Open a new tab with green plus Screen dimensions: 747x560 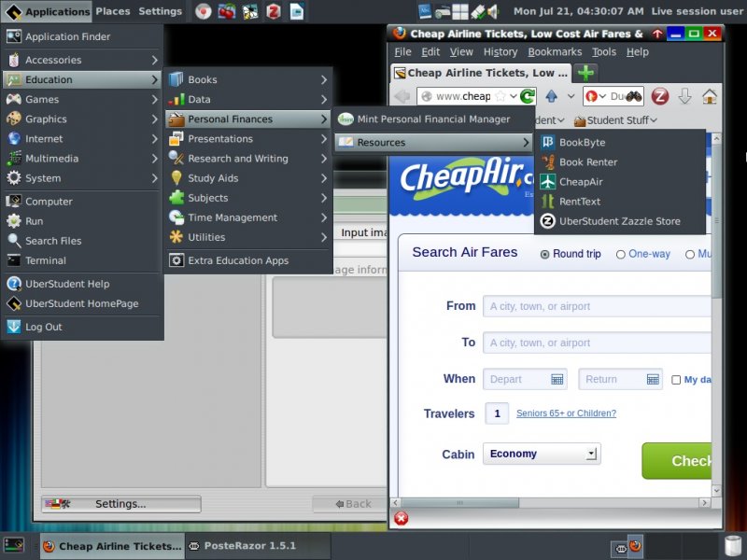(x=585, y=73)
